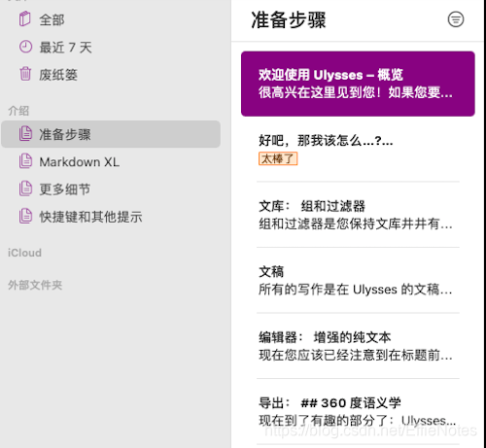Click the 更多细节 group icon
The width and height of the screenshot is (486, 448).
[25, 189]
